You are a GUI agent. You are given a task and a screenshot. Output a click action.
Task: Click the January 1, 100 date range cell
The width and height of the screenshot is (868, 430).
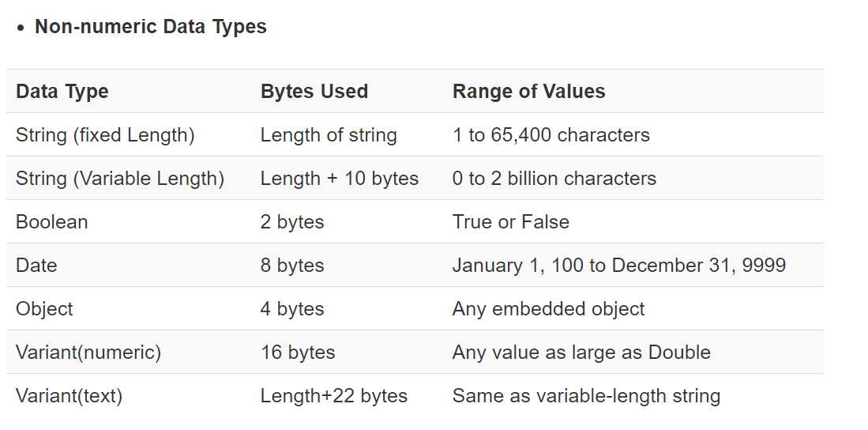(x=619, y=265)
